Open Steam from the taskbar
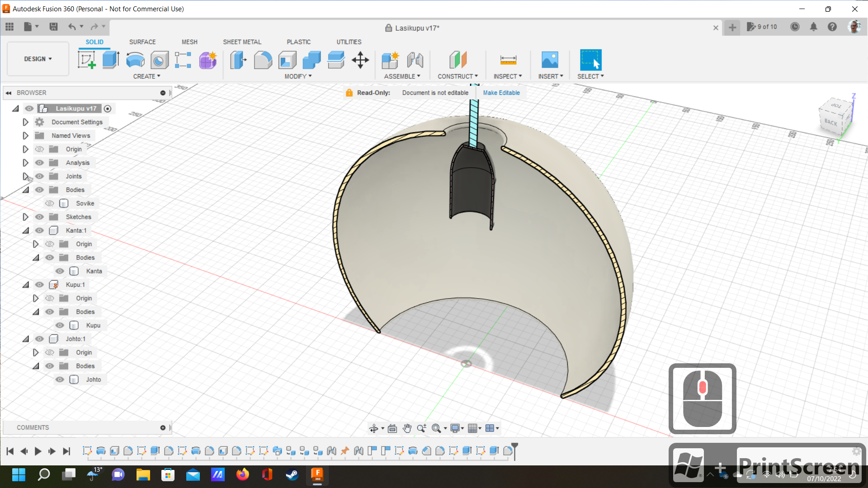The height and width of the screenshot is (488, 868). (x=292, y=474)
